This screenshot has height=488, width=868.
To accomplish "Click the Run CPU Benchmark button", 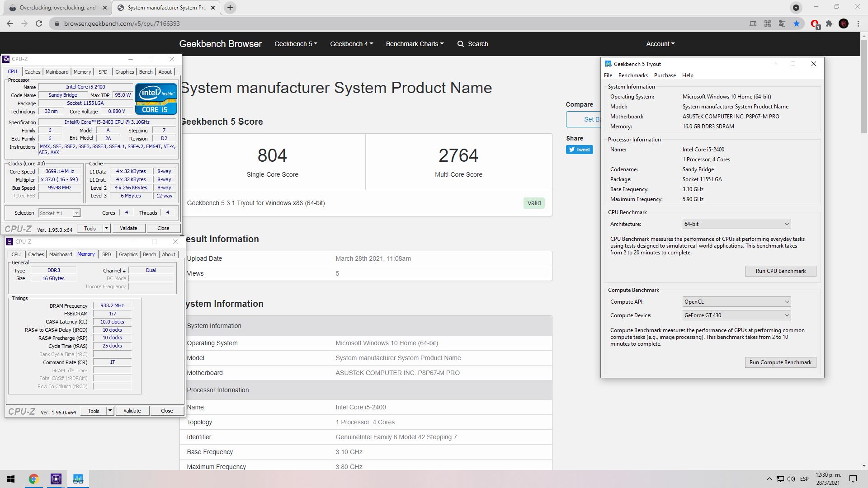I will [780, 271].
